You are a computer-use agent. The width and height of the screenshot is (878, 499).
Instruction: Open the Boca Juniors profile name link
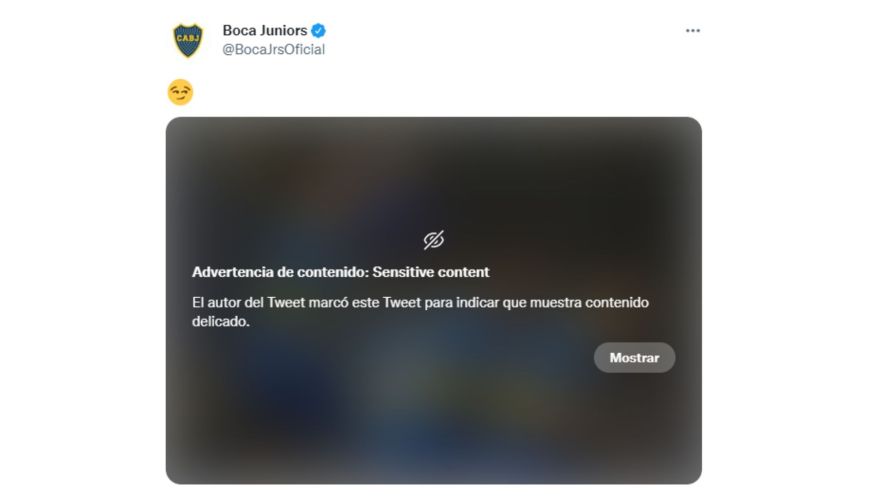(x=265, y=30)
